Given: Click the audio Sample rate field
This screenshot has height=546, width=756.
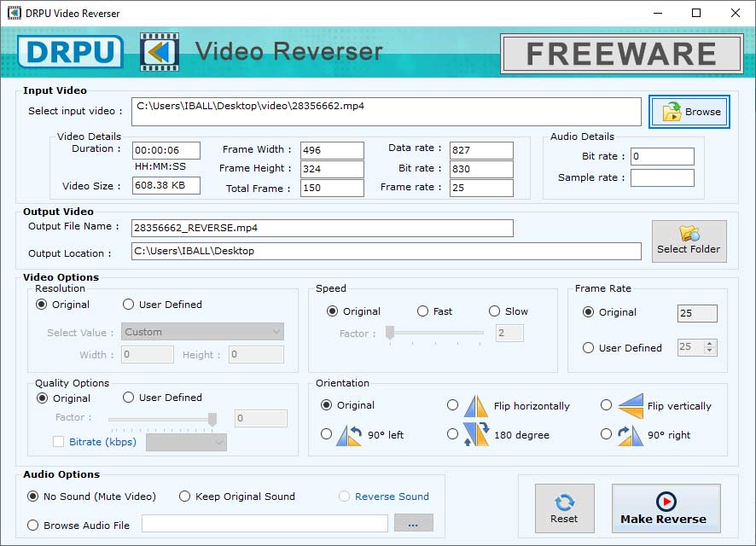Looking at the screenshot, I should pos(662,177).
